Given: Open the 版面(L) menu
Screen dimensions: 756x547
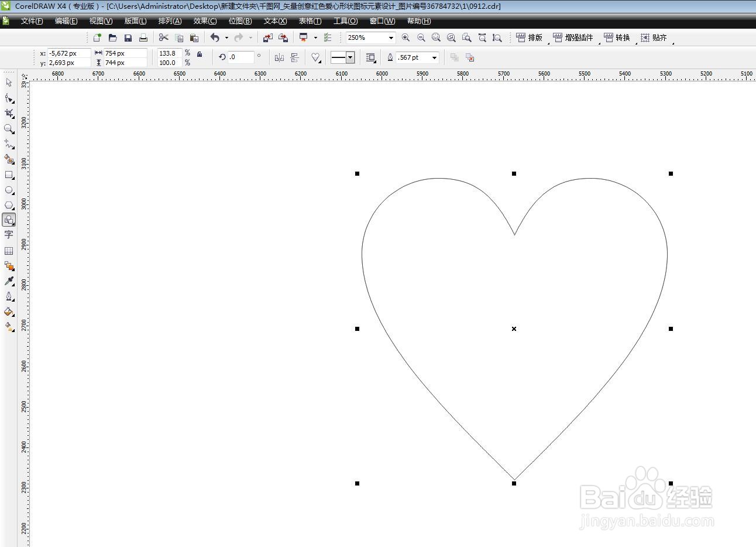Looking at the screenshot, I should (135, 21).
